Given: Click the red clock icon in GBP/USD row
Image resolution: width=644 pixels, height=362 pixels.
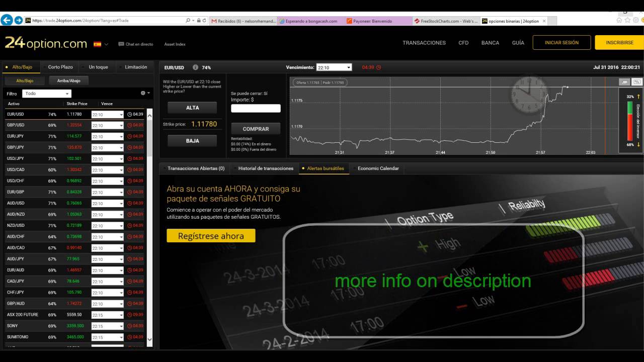Looking at the screenshot, I should tap(130, 125).
